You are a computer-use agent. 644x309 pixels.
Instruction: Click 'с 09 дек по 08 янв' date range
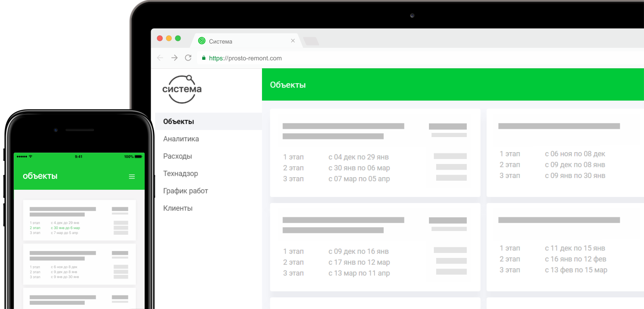[575, 165]
